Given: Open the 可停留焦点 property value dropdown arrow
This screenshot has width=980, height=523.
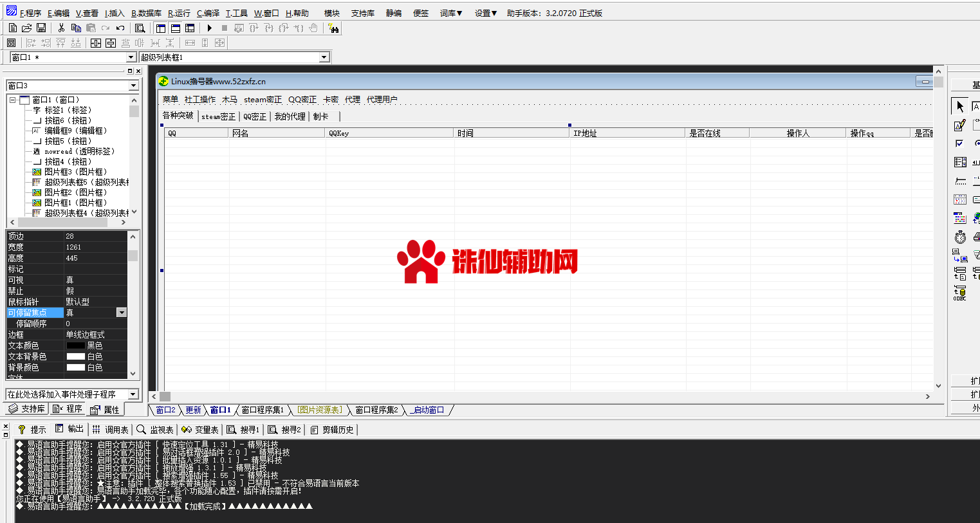Looking at the screenshot, I should coord(121,313).
